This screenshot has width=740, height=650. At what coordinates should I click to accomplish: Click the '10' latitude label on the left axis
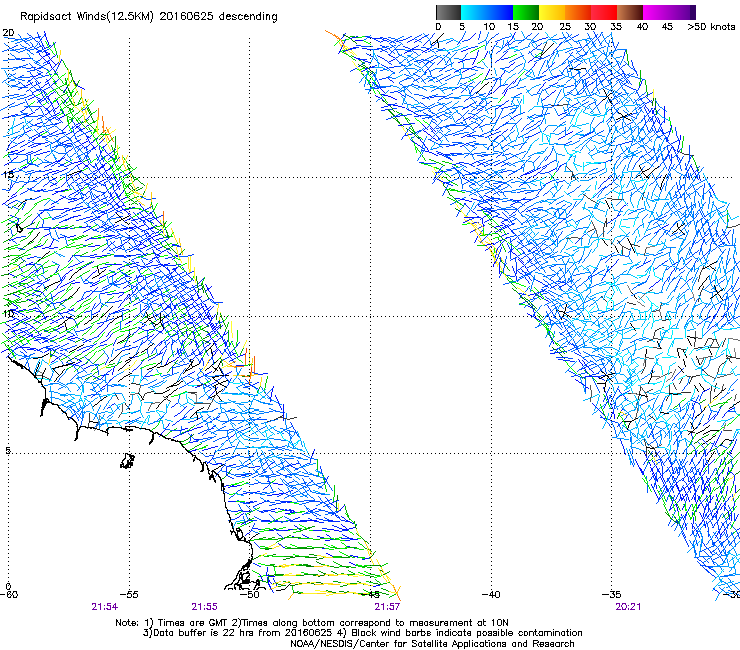click(8, 313)
